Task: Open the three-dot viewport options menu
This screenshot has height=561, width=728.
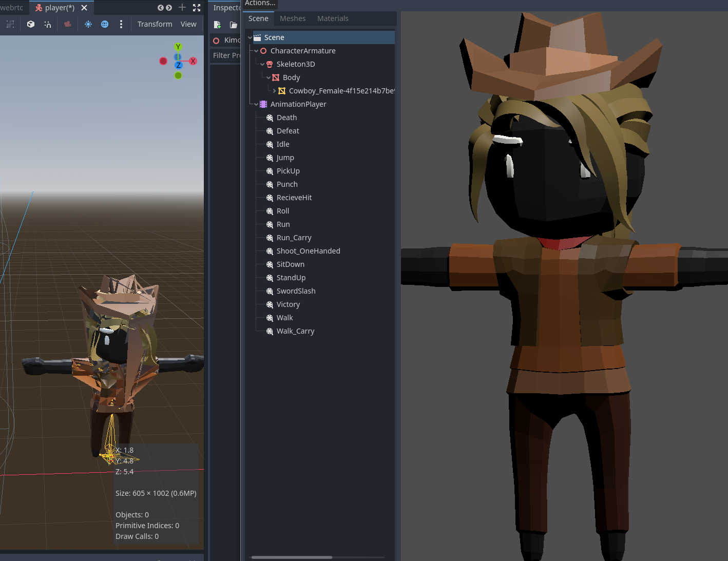Action: (121, 24)
